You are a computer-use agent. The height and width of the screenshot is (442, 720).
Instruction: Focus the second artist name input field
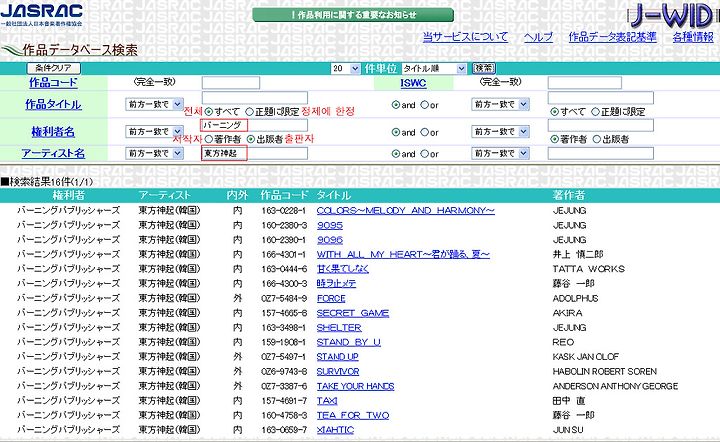[x=601, y=153]
